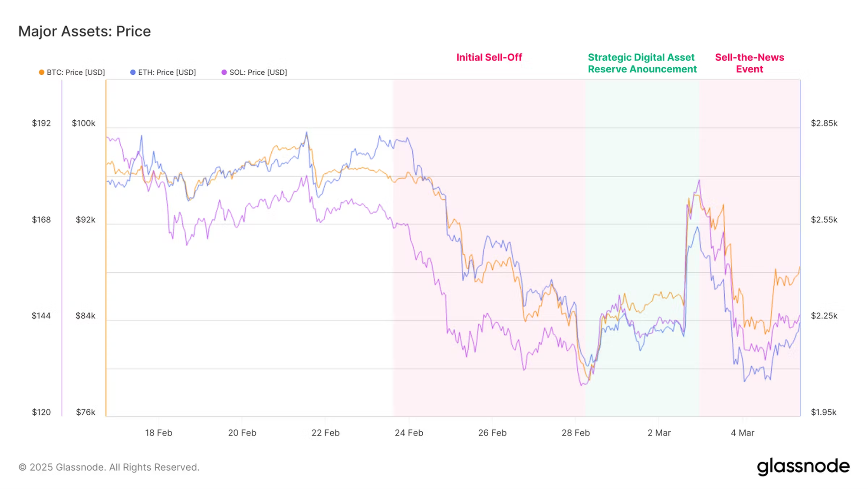Click the 2 Mar date tick
Screen dimensions: 868x489
point(659,433)
